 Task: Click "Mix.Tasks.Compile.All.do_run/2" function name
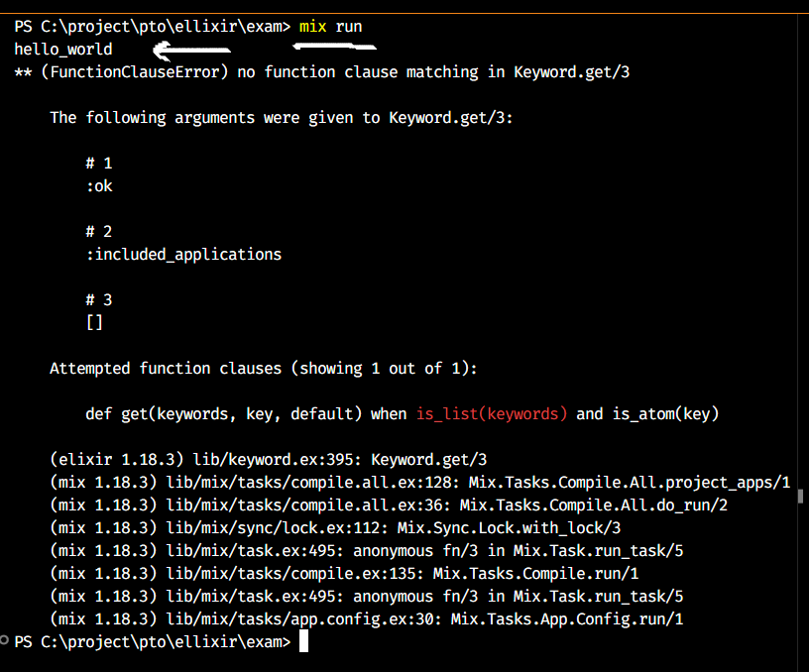[594, 504]
